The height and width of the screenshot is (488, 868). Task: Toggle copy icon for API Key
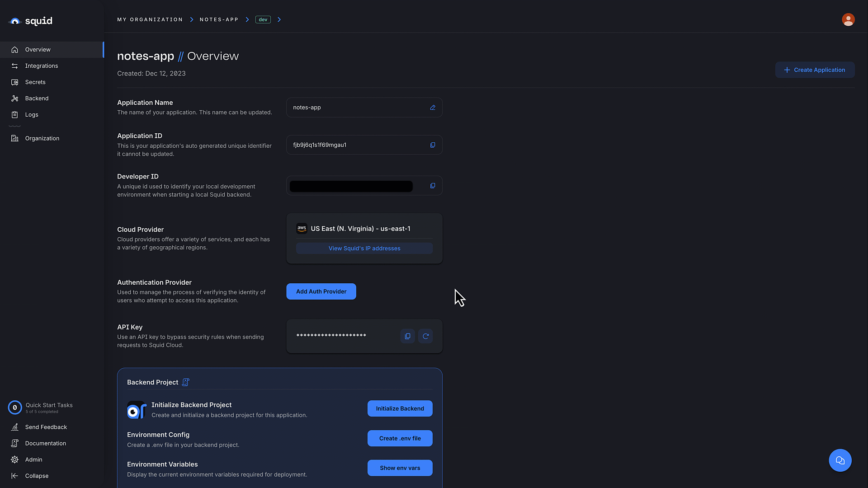(407, 336)
